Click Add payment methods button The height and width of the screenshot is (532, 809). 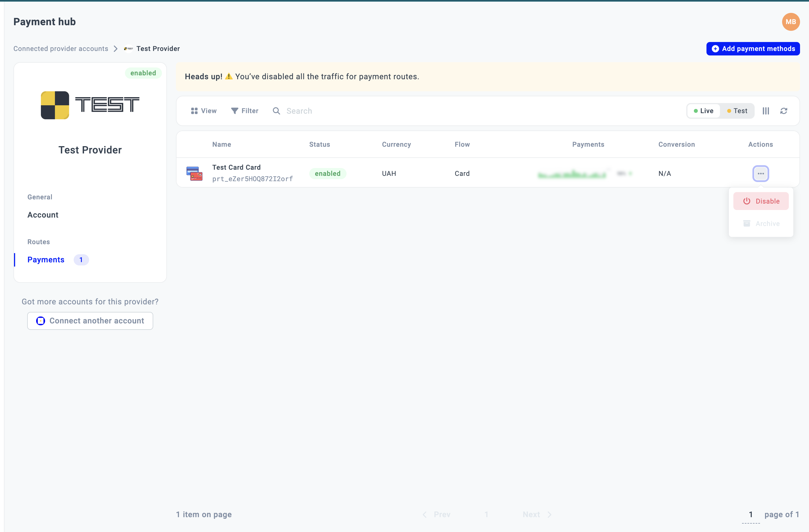(x=753, y=48)
